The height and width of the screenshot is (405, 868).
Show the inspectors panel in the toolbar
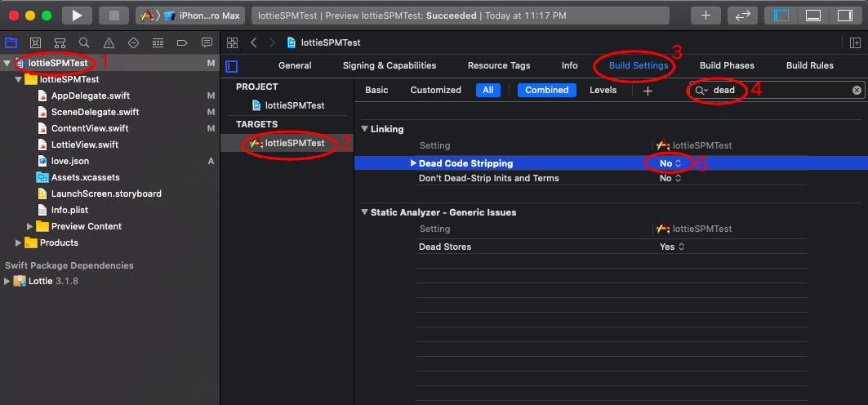pos(845,16)
